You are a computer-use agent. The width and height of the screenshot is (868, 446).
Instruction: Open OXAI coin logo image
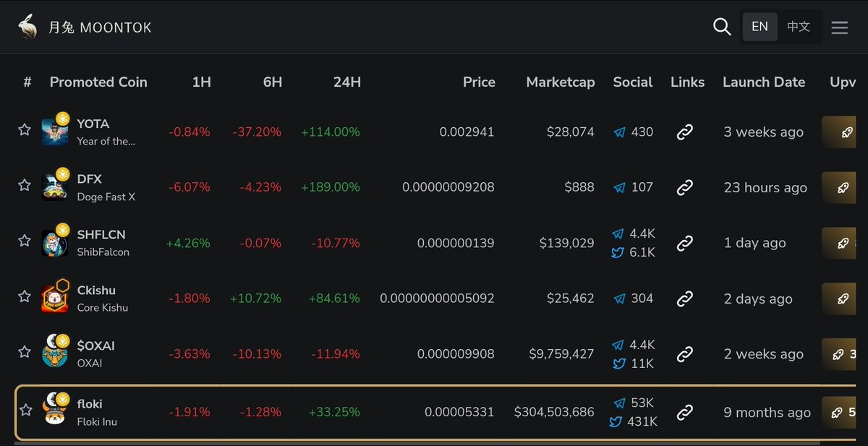point(55,353)
